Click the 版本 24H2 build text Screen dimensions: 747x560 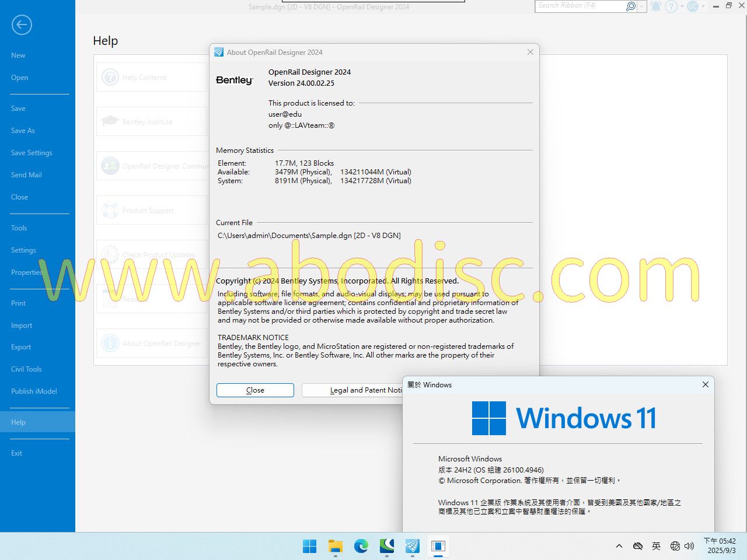point(491,470)
